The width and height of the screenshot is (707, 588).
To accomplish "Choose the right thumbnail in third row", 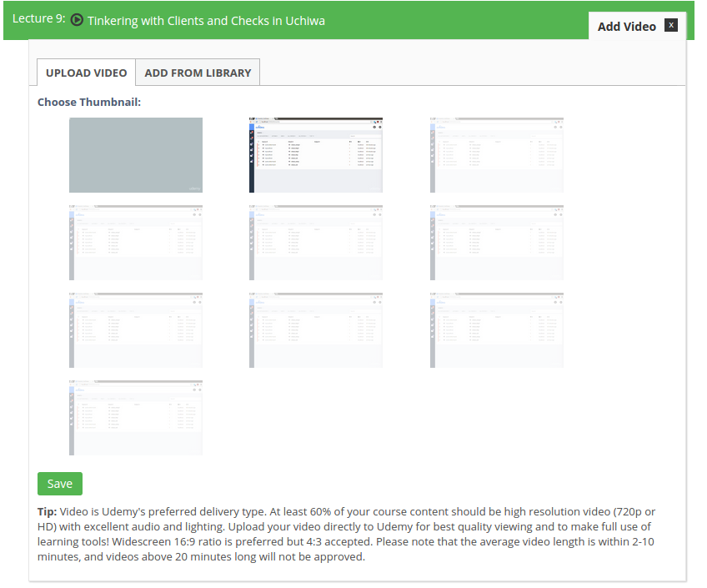I will [x=496, y=330].
